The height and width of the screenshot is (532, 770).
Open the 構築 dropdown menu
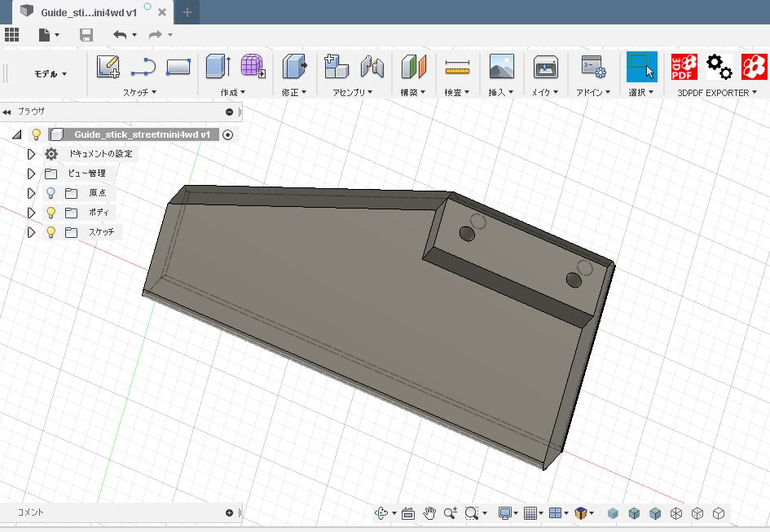(x=412, y=92)
